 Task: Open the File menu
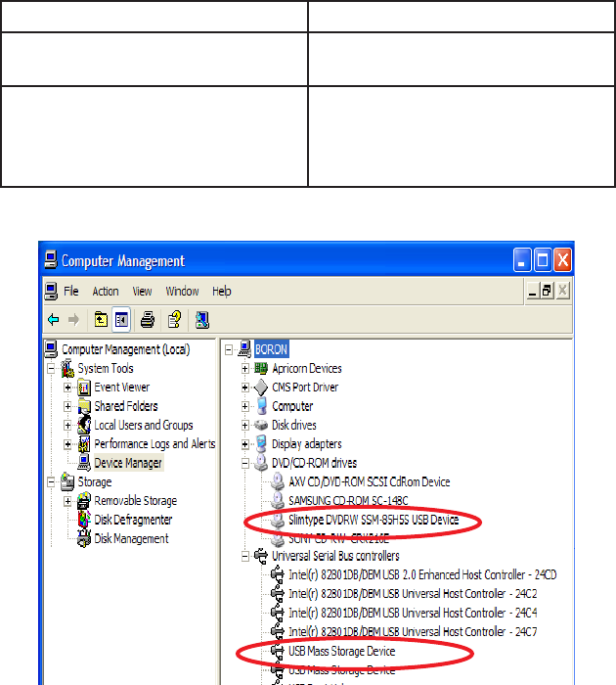(71, 291)
